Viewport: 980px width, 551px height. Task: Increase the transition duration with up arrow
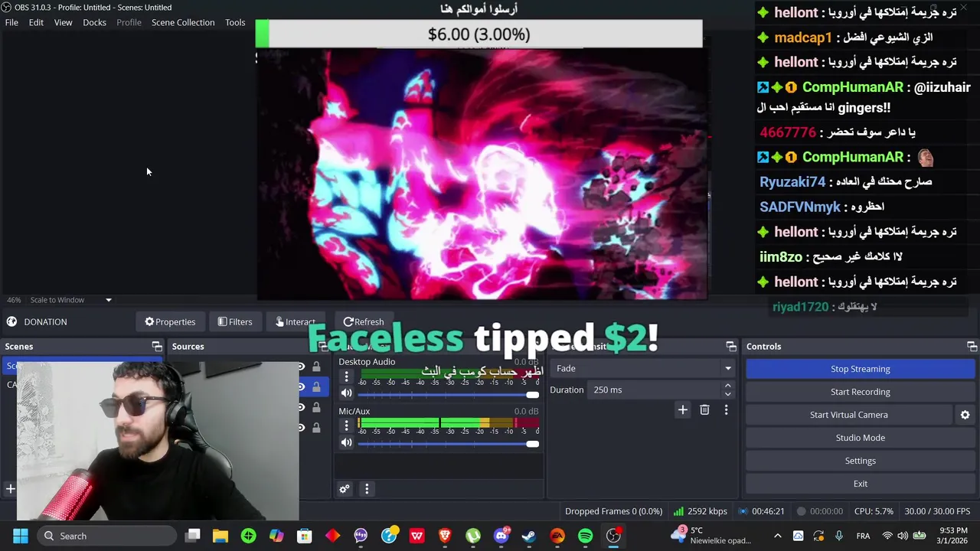[727, 386]
